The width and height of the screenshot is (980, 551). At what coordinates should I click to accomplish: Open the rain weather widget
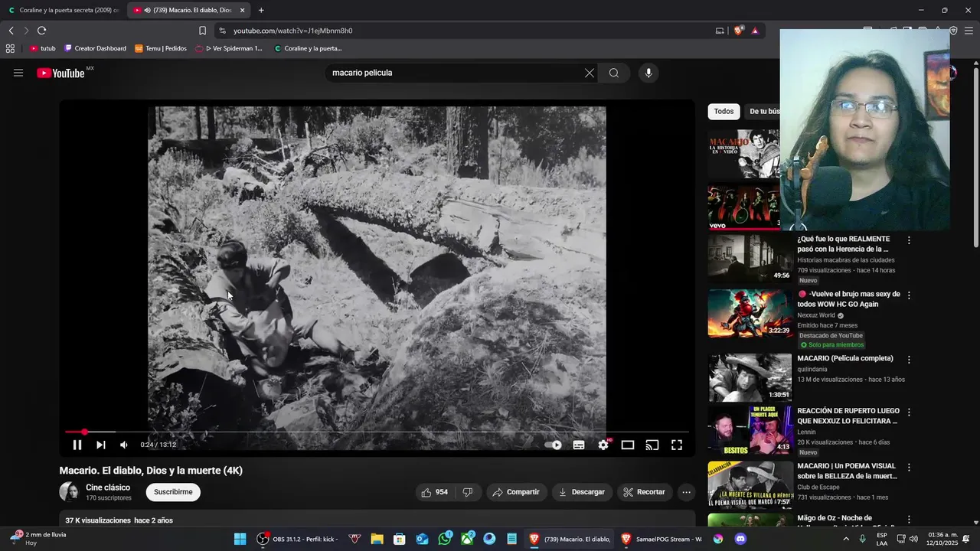point(38,539)
